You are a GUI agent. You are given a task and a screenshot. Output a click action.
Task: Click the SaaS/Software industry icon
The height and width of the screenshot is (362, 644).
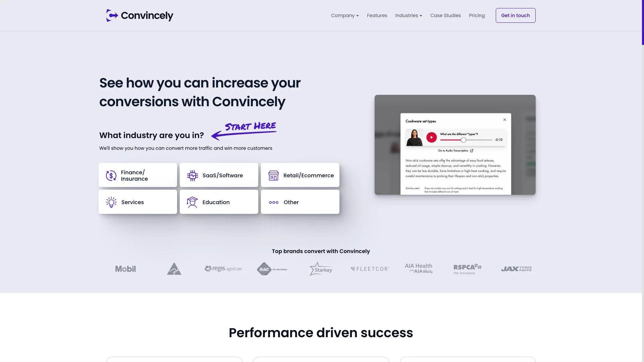(x=193, y=176)
